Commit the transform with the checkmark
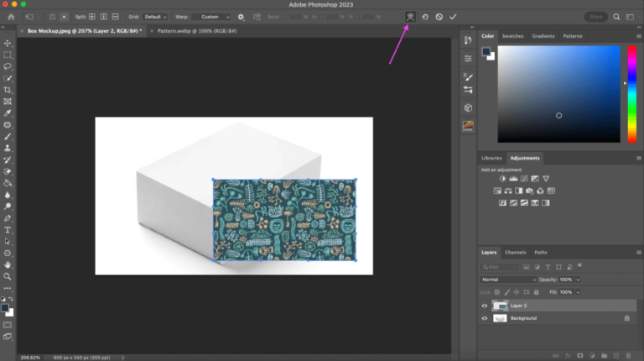 pyautogui.click(x=453, y=17)
